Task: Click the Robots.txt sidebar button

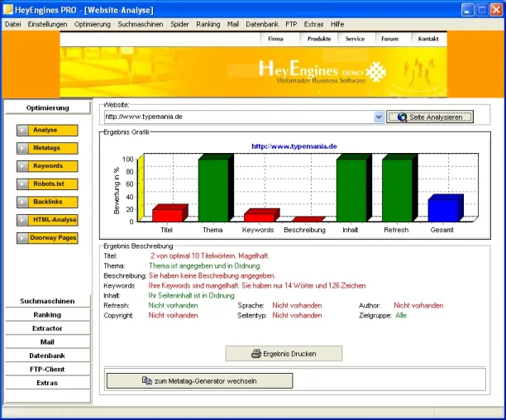Action: pyautogui.click(x=47, y=184)
